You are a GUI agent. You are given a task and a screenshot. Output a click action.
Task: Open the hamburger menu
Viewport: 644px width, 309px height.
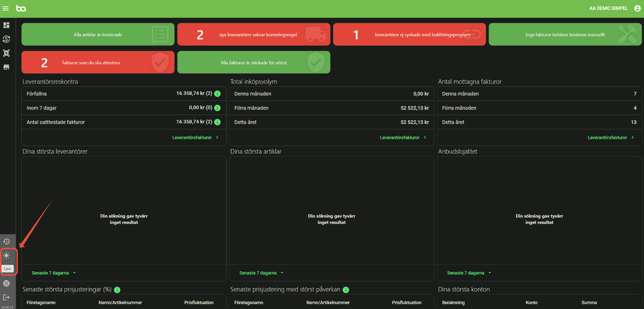(6, 8)
